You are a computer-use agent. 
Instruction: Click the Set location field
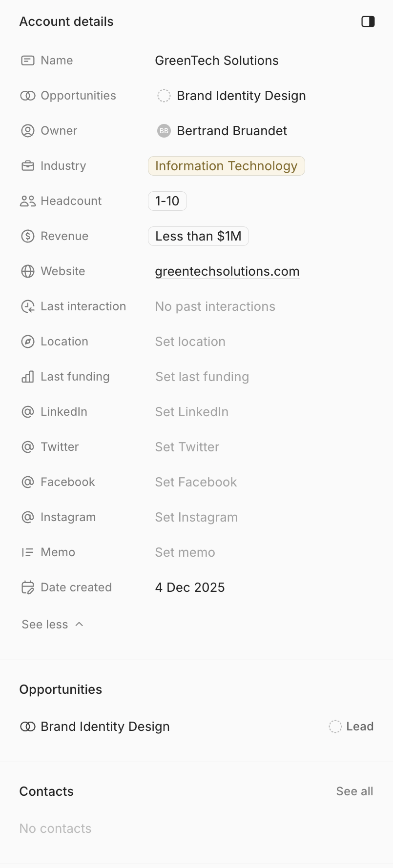tap(190, 342)
